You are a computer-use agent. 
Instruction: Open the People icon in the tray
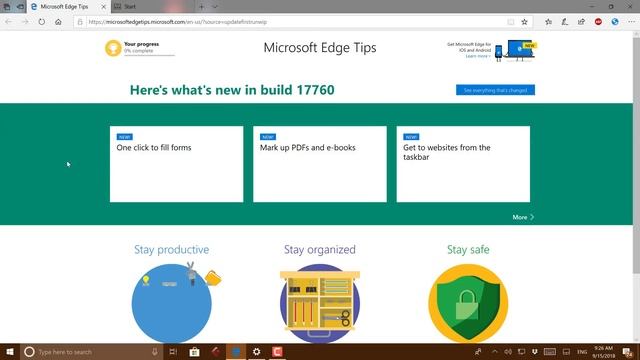click(x=478, y=351)
